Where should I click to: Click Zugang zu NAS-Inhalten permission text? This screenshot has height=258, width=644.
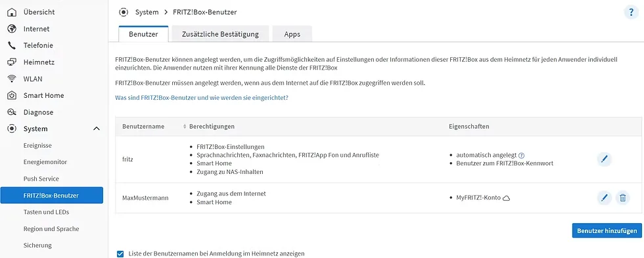(230, 172)
